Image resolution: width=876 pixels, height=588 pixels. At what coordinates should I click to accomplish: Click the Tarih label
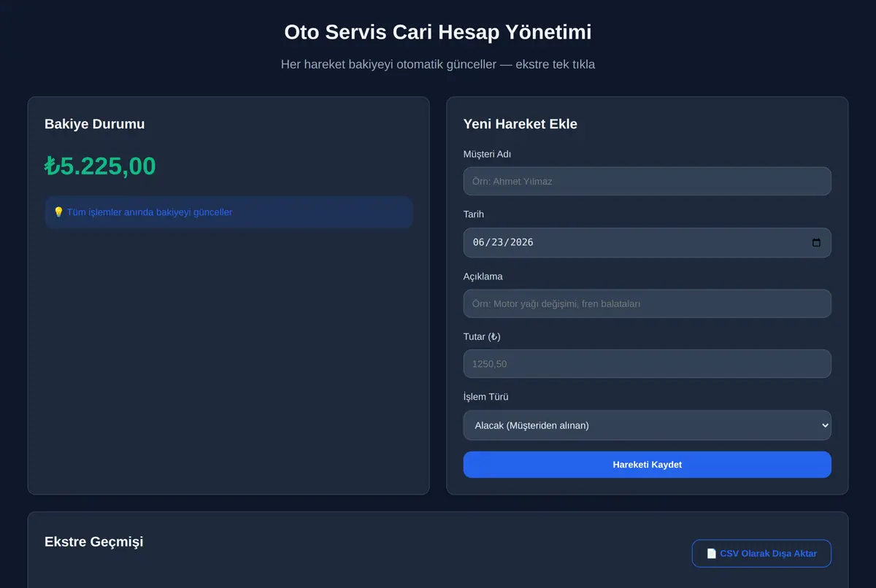(473, 214)
